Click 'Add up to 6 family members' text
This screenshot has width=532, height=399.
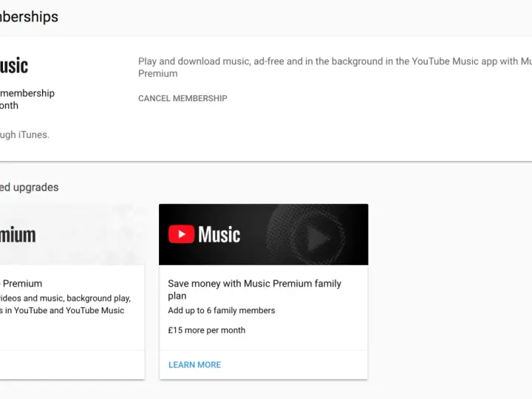coord(222,310)
